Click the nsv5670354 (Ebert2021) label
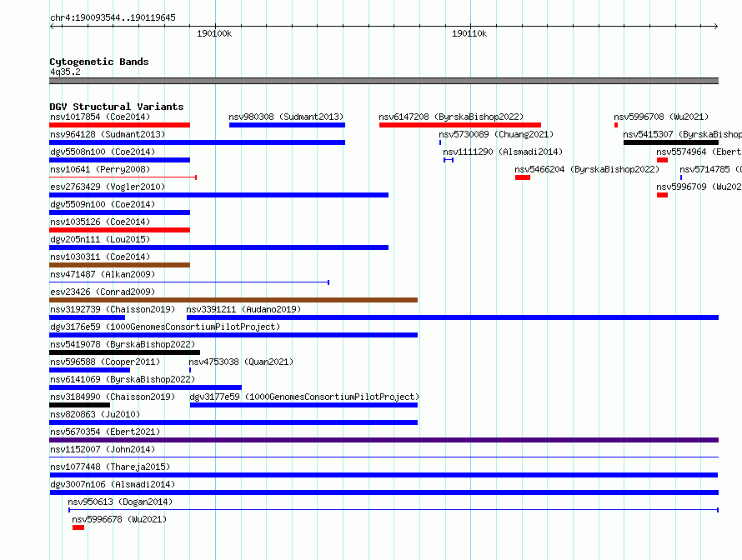Image resolution: width=742 pixels, height=560 pixels. (x=105, y=432)
